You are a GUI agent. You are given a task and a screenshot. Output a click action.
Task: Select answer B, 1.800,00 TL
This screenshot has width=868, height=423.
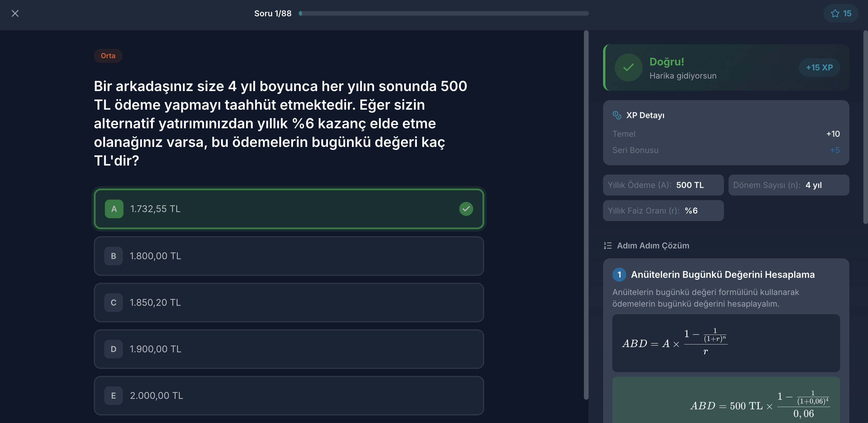pos(289,256)
